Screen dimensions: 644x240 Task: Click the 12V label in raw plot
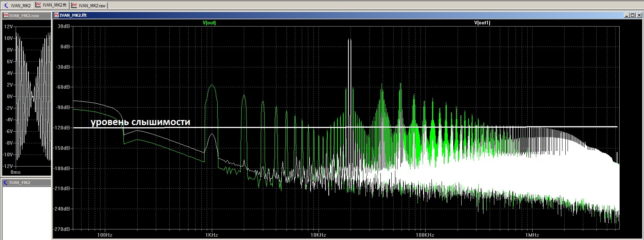coord(8,27)
